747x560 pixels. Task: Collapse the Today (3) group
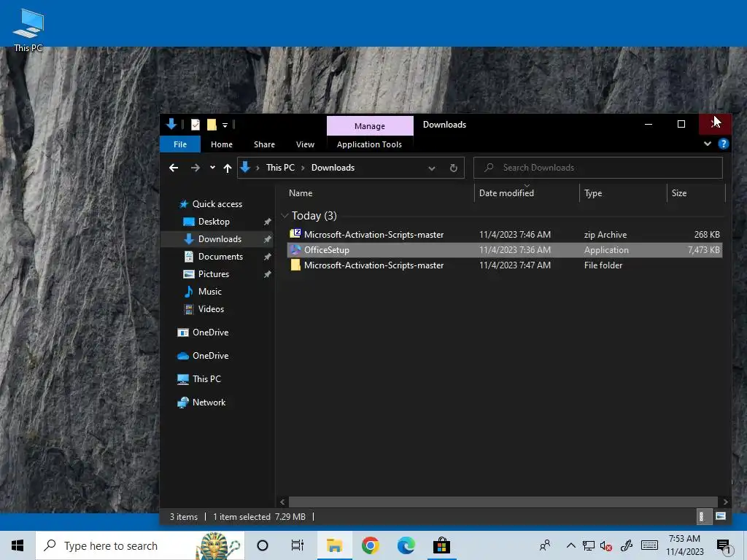285,216
